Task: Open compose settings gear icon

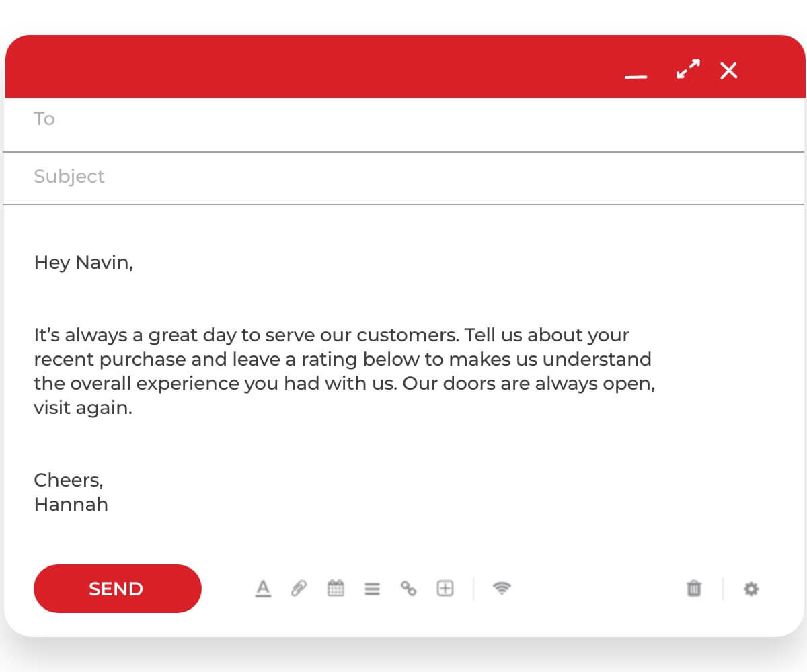Action: point(751,589)
